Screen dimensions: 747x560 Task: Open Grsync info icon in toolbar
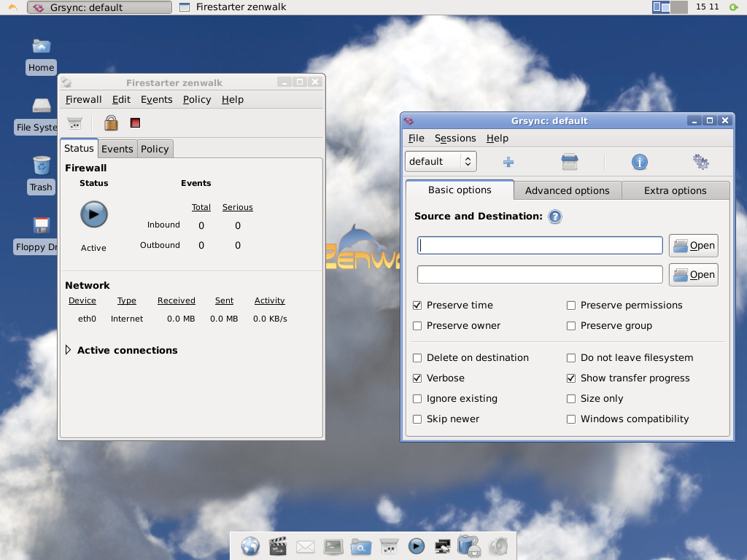tap(639, 162)
